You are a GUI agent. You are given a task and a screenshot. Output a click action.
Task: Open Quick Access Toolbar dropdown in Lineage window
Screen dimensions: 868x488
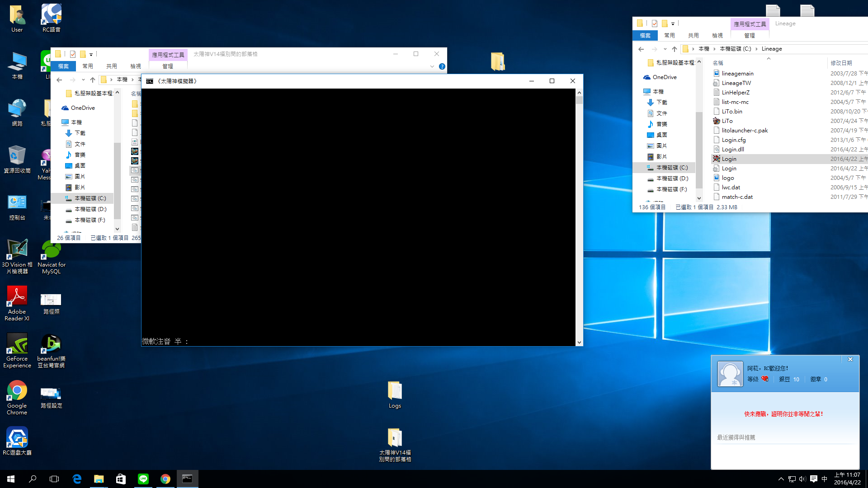point(673,23)
